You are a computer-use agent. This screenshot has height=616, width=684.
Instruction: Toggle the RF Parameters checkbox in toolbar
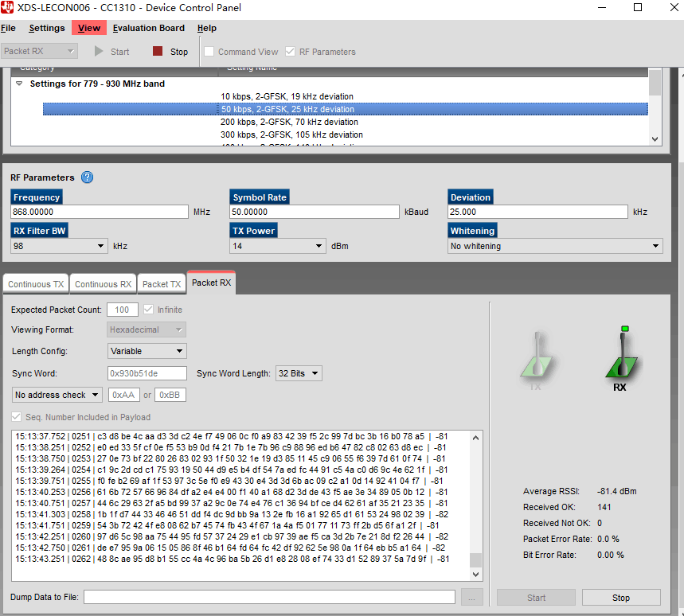coord(290,52)
